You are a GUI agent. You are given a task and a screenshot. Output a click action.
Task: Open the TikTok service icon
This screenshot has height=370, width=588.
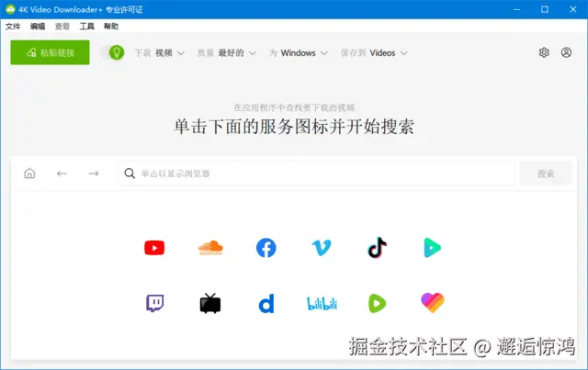coord(378,247)
